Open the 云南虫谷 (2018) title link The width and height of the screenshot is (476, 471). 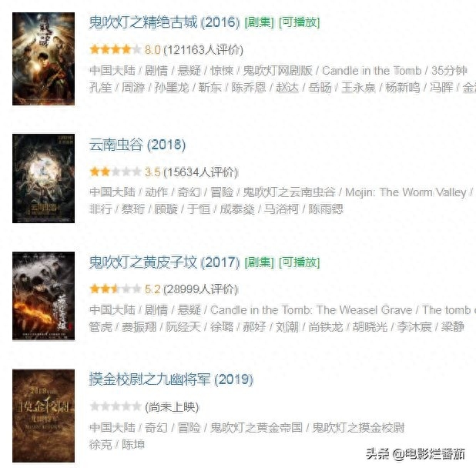coord(137,145)
